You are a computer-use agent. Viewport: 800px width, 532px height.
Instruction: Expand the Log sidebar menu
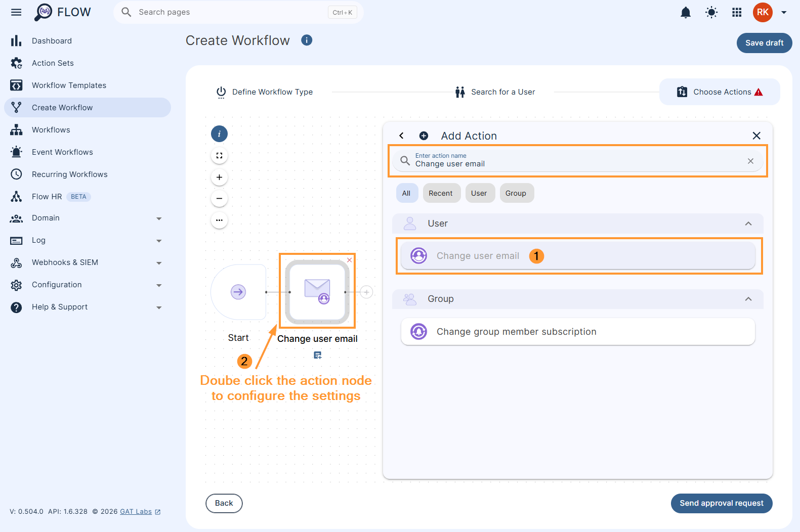pyautogui.click(x=88, y=240)
